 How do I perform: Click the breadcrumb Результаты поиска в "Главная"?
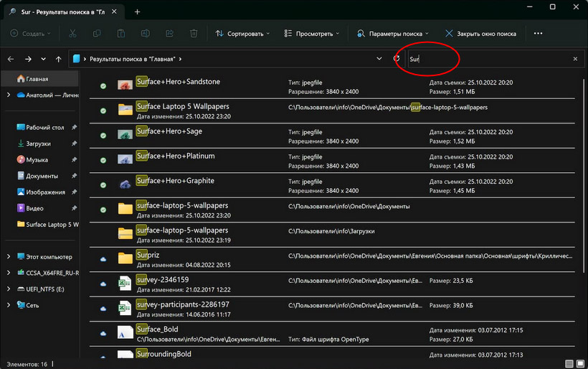[133, 59]
